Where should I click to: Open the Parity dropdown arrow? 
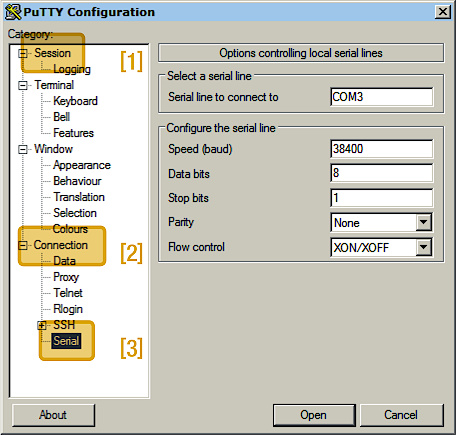coord(423,222)
